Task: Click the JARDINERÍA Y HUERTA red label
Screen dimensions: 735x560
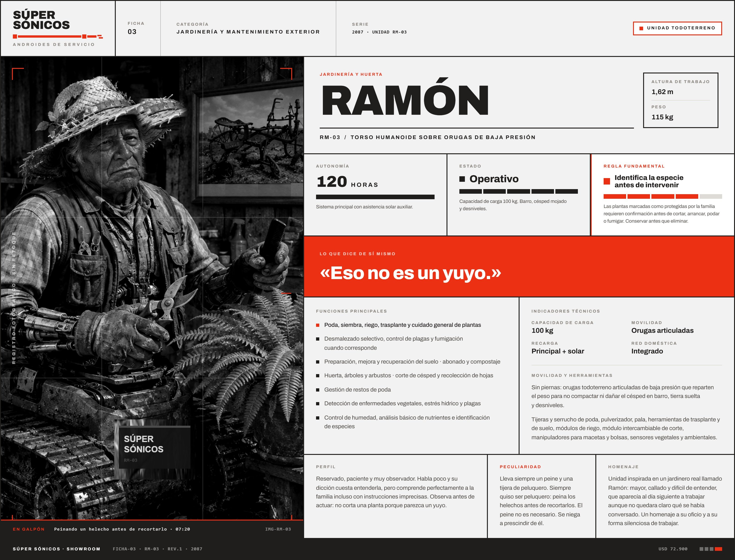Action: (x=351, y=74)
